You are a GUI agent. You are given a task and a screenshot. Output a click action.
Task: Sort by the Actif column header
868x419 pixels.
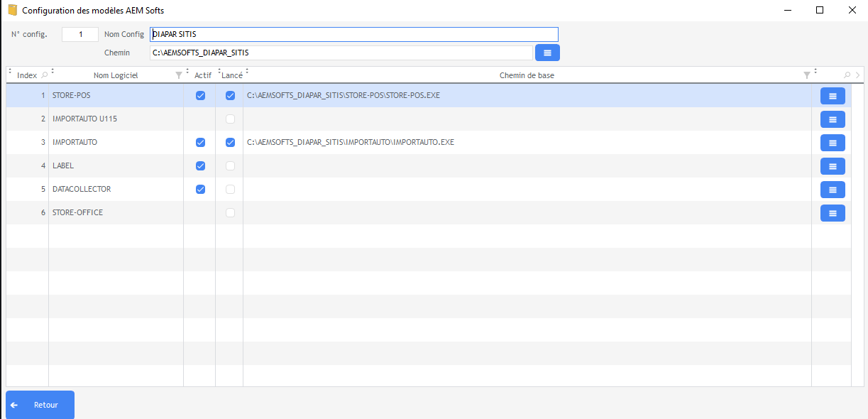pos(203,75)
